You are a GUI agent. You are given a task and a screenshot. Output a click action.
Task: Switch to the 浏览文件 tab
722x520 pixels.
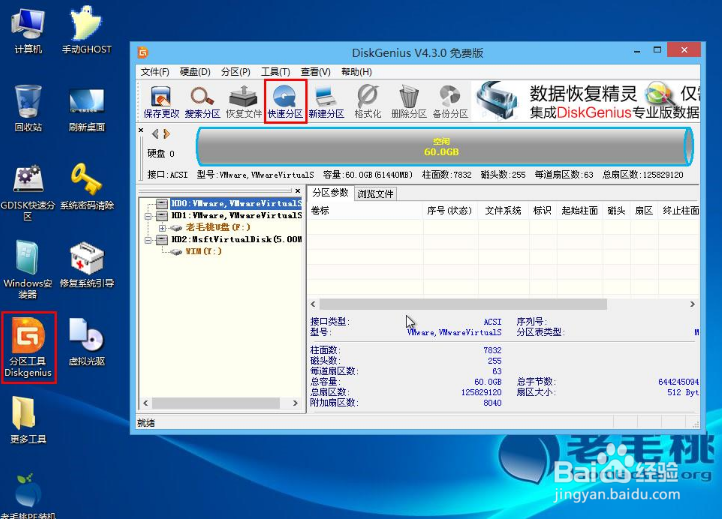click(x=375, y=194)
